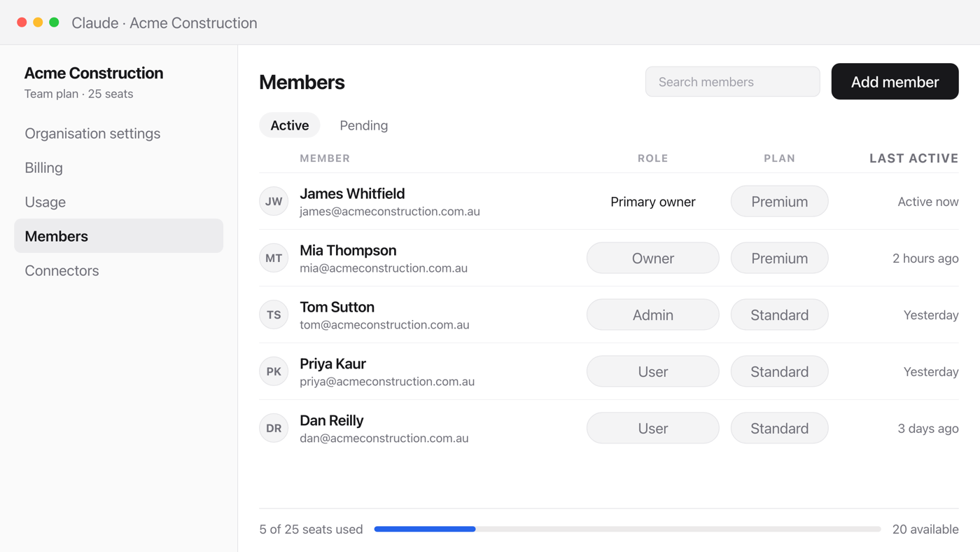The image size is (980, 552).
Task: Click Dan Reilly's 3 days ago status
Action: pos(928,429)
